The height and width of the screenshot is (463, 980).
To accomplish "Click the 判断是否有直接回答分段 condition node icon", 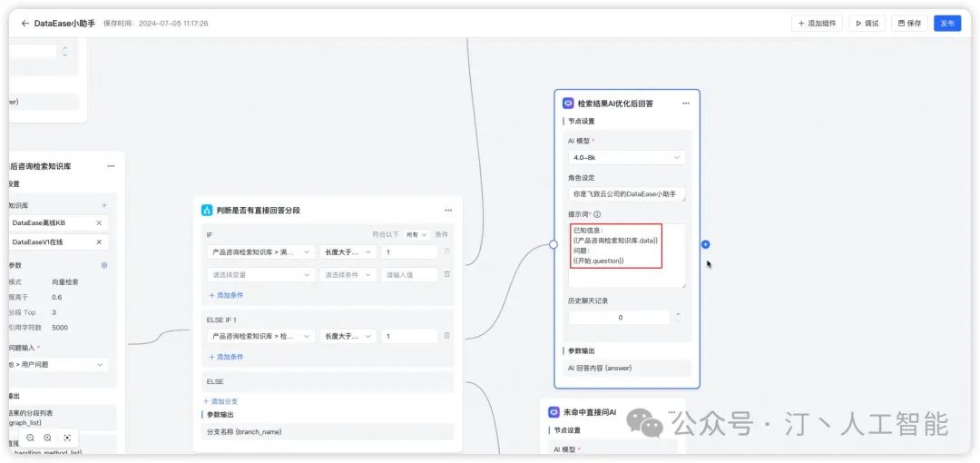I will click(x=207, y=211).
